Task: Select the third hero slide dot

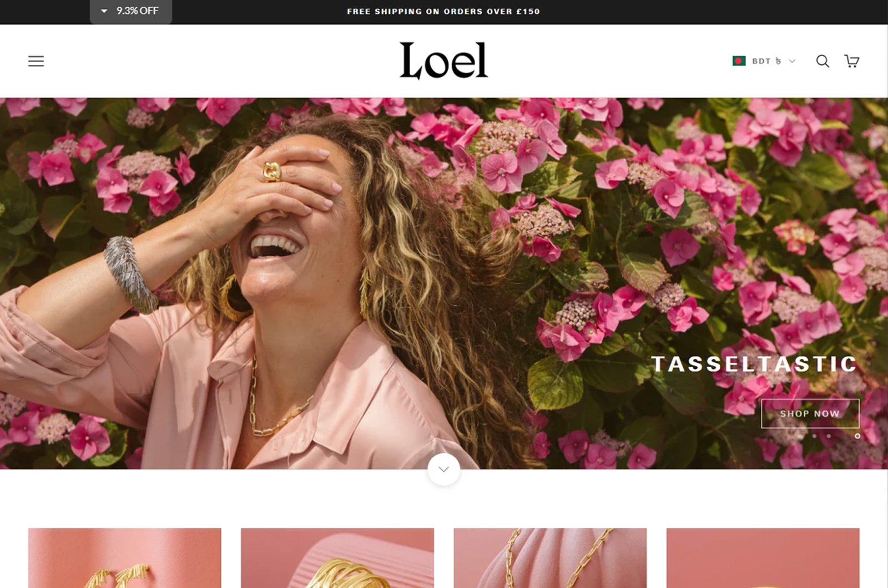Action: [x=829, y=436]
